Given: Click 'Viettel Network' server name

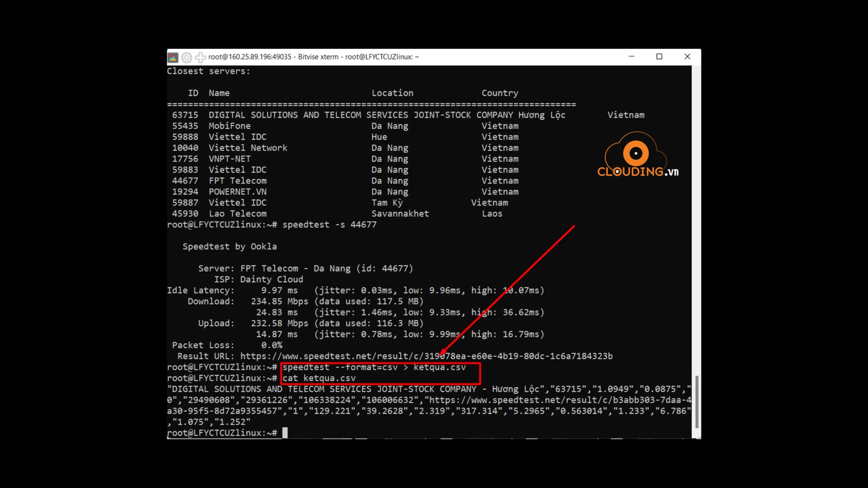Looking at the screenshot, I should 248,148.
